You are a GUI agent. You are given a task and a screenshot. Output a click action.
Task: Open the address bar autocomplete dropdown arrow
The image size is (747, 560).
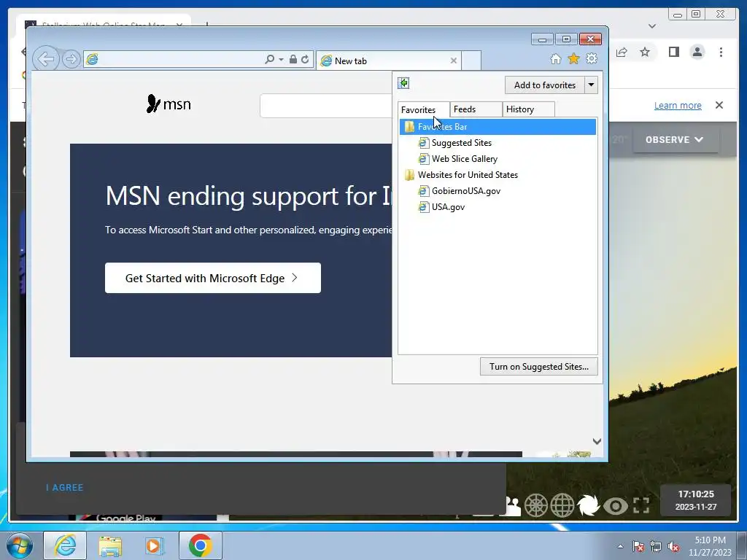281,60
